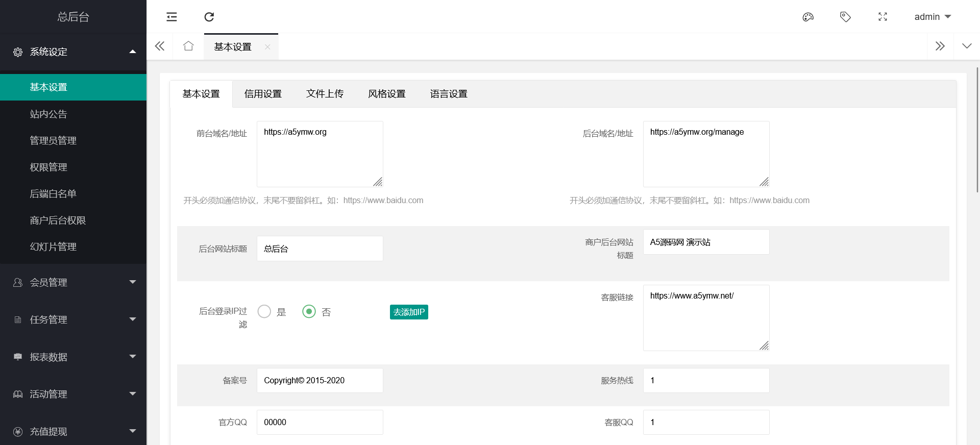This screenshot has width=980, height=445.
Task: Select 否 for backend login IP filter
Action: 309,311
